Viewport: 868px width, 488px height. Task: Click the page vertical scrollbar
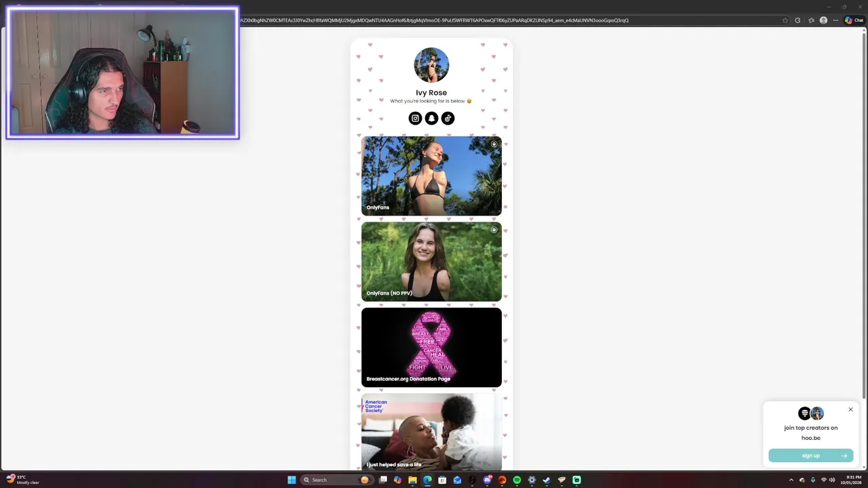864,216
